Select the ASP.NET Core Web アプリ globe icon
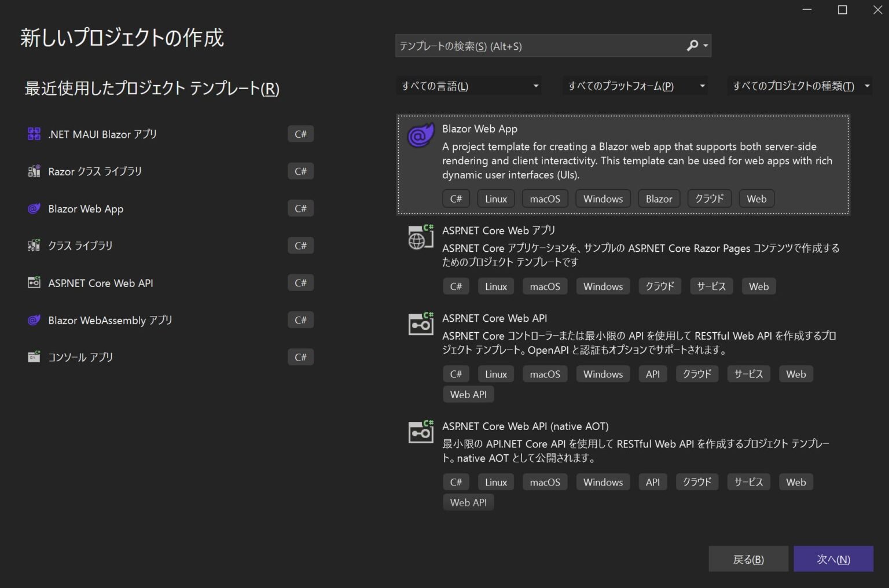Screen dimensions: 889x588 (x=420, y=237)
